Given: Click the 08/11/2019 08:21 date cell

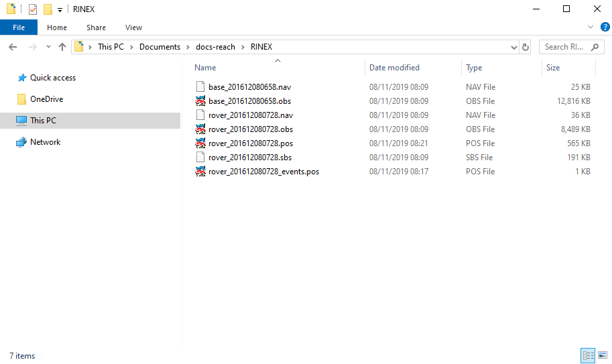Looking at the screenshot, I should (398, 143).
